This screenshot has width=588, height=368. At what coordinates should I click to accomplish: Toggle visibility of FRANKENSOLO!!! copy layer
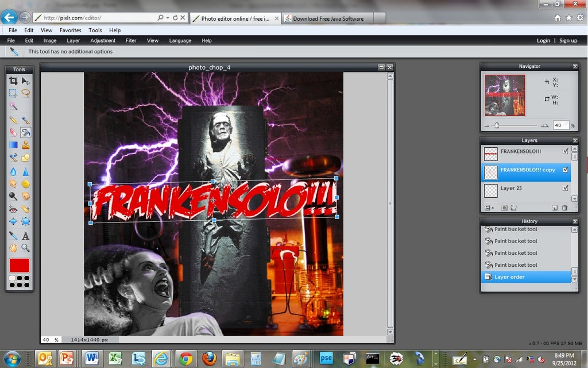(x=565, y=170)
